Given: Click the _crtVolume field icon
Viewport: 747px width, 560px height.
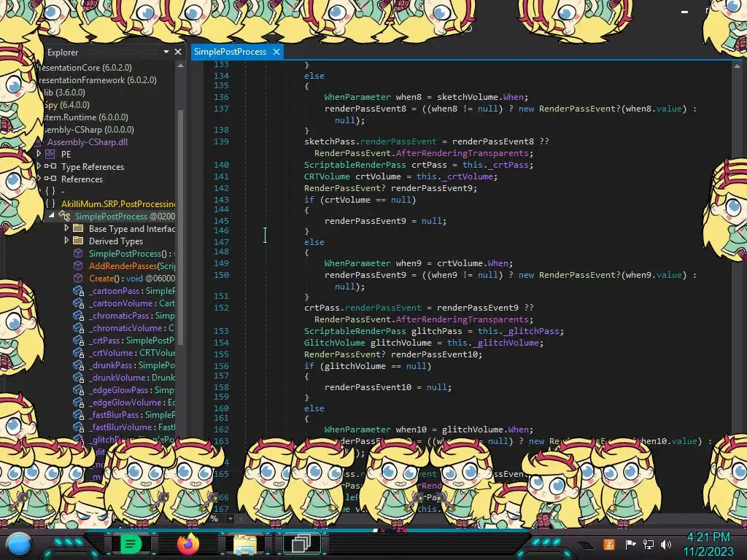Looking at the screenshot, I should click(79, 352).
